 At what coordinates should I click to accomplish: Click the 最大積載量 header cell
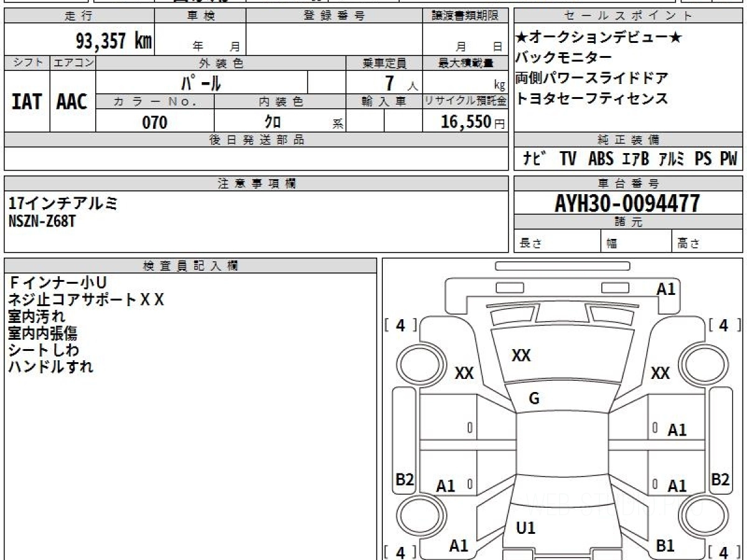[x=465, y=63]
